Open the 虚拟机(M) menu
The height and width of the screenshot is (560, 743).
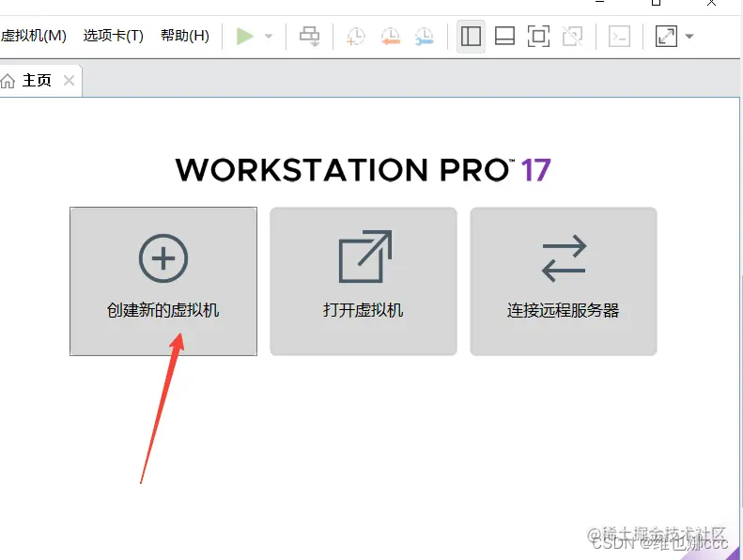tap(33, 36)
